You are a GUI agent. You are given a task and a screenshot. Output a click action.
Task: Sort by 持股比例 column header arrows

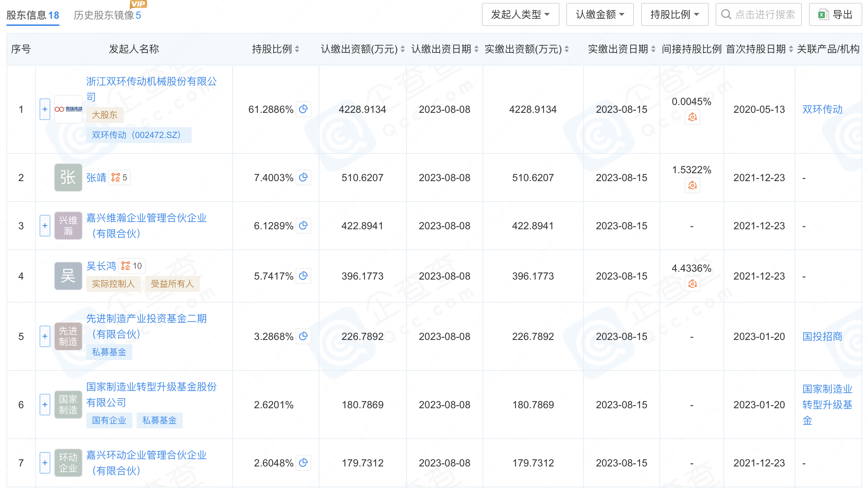pyautogui.click(x=297, y=49)
